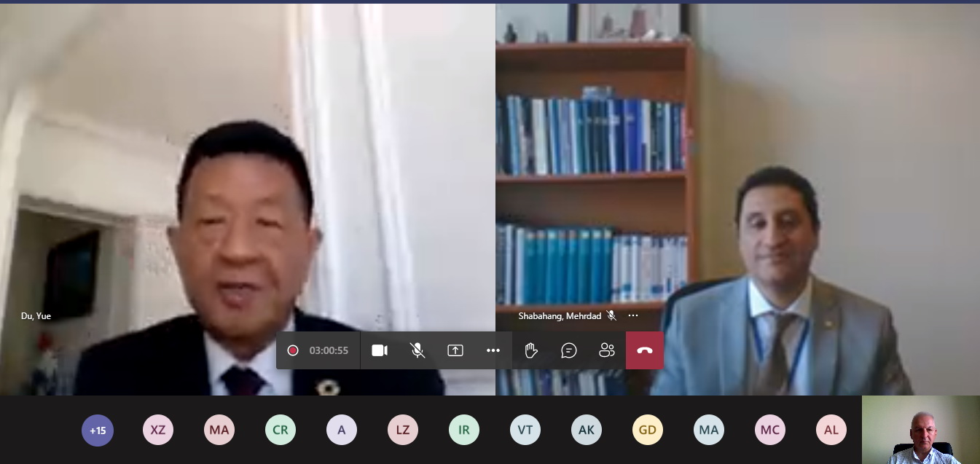This screenshot has height=464, width=980.
Task: Open more options beside Shabahang, Mehrdad
Action: pyautogui.click(x=633, y=315)
